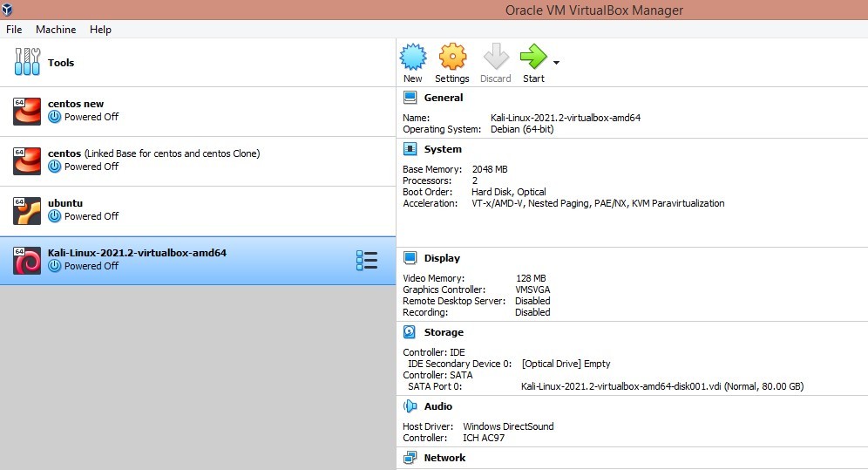The height and width of the screenshot is (470, 868).
Task: Open the Help menu
Action: 101,30
